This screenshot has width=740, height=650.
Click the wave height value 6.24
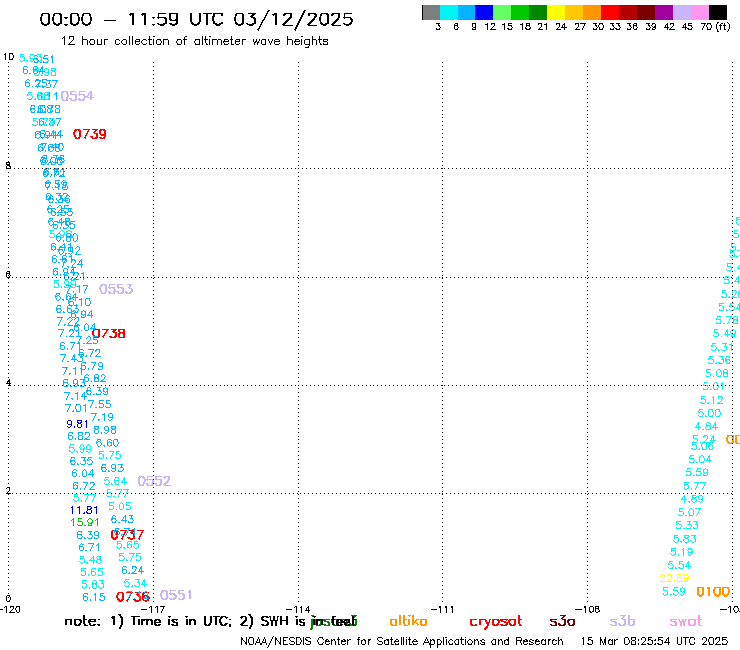point(133,570)
